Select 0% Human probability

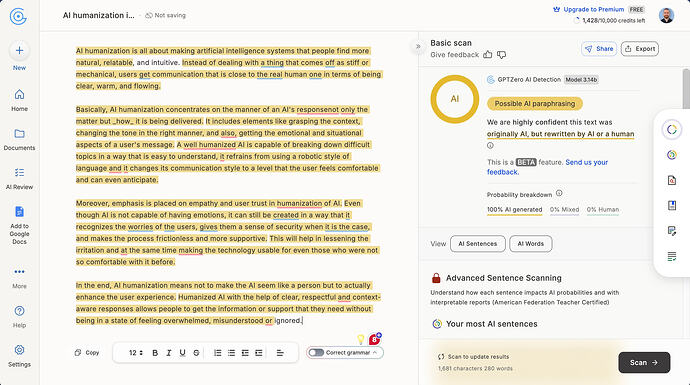tap(603, 210)
